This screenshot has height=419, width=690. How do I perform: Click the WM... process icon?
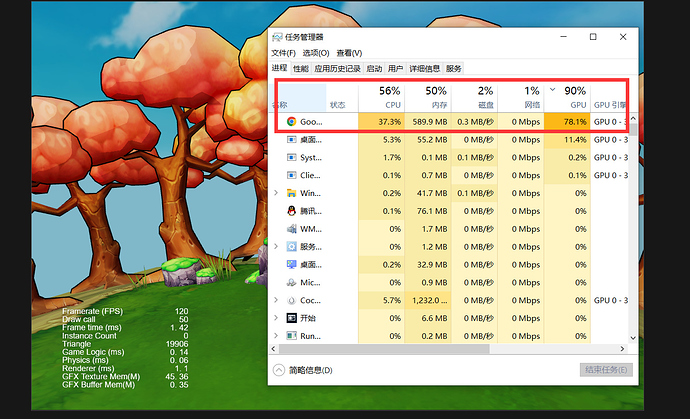pos(291,229)
